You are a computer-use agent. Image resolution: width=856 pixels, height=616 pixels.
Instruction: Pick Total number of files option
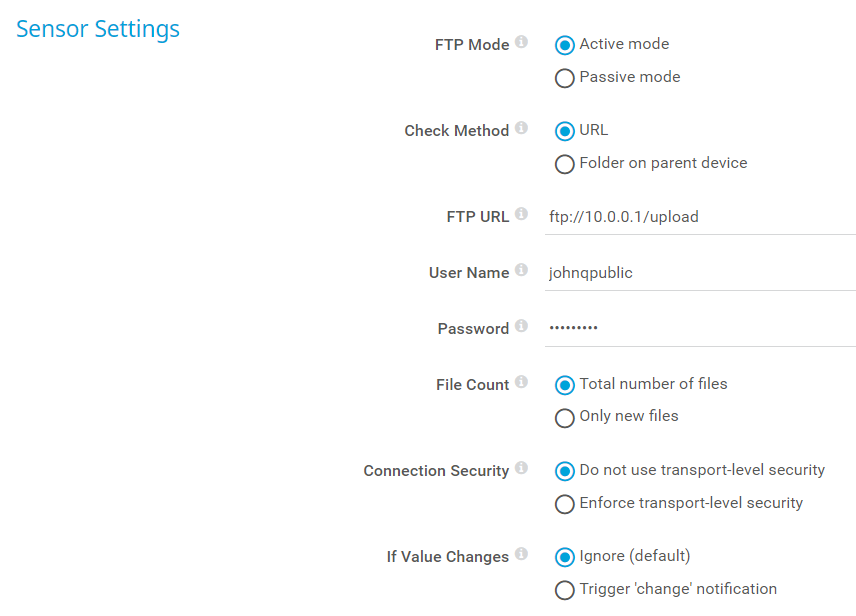565,385
